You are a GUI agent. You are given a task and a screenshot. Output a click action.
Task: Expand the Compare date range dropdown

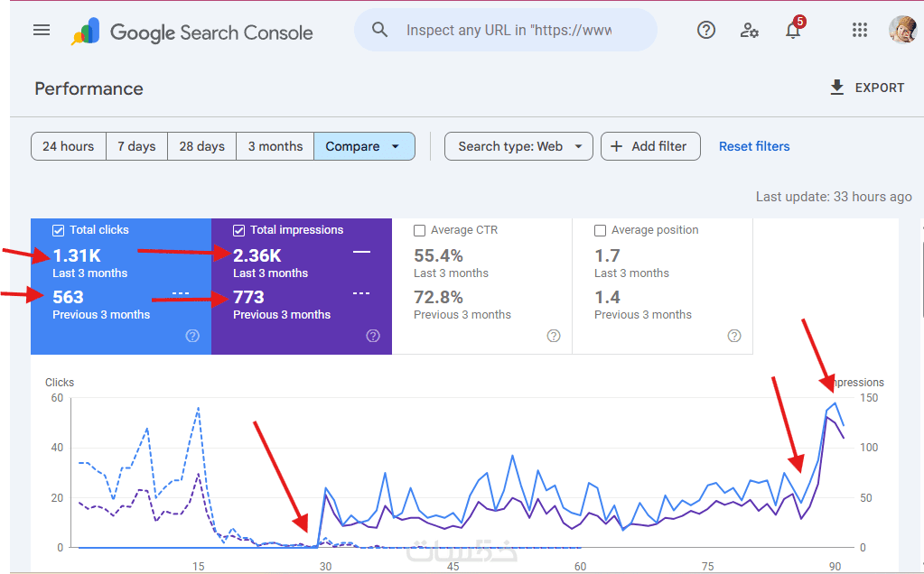pyautogui.click(x=364, y=146)
